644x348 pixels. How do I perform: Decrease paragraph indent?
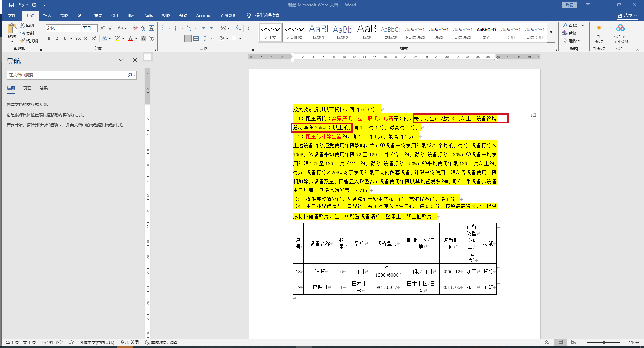click(205, 28)
